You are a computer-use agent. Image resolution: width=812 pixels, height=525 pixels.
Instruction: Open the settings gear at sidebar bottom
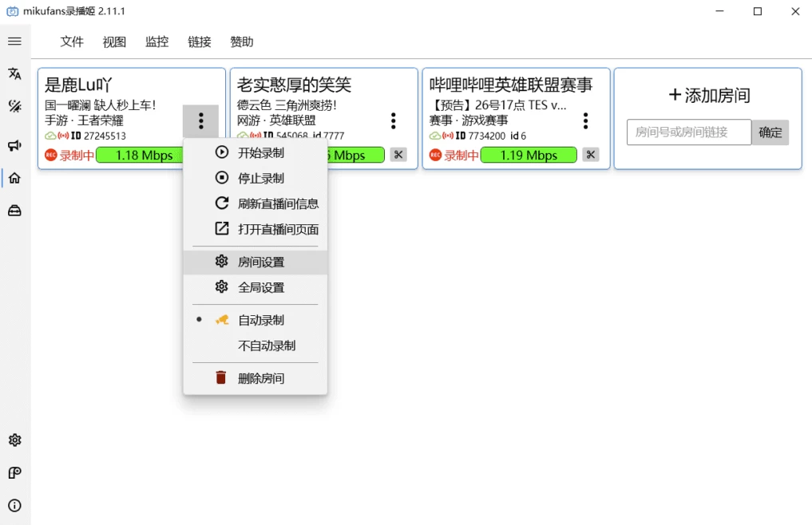(x=14, y=440)
